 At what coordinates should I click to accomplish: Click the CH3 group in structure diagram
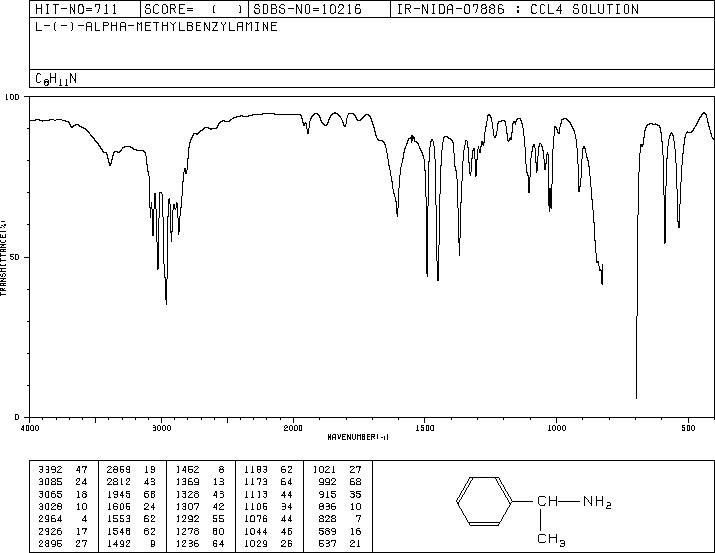[x=551, y=539]
